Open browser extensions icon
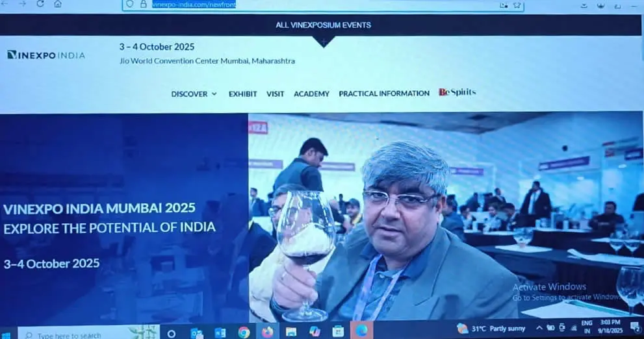Image resolution: width=644 pixels, height=339 pixels. coord(617,5)
